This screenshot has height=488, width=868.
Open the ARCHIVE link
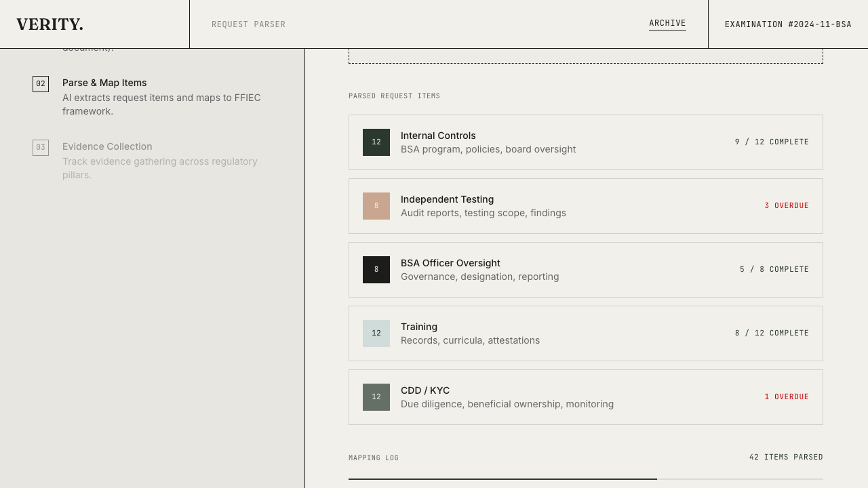[667, 23]
